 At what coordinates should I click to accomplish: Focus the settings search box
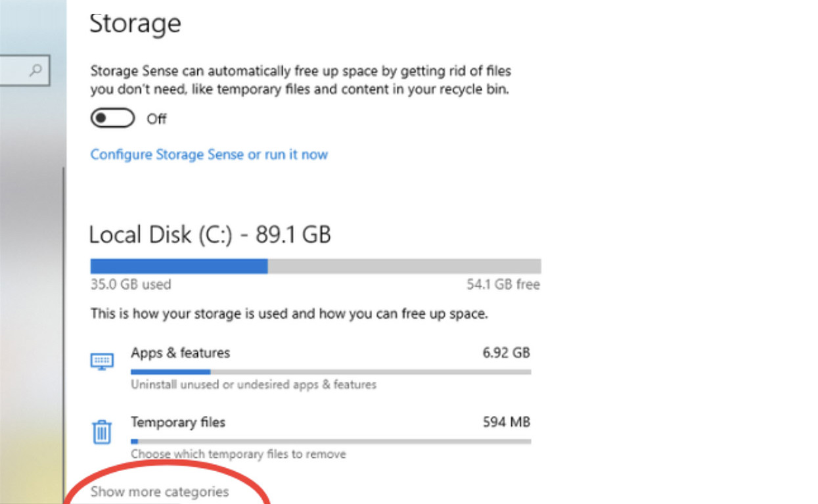(x=24, y=70)
